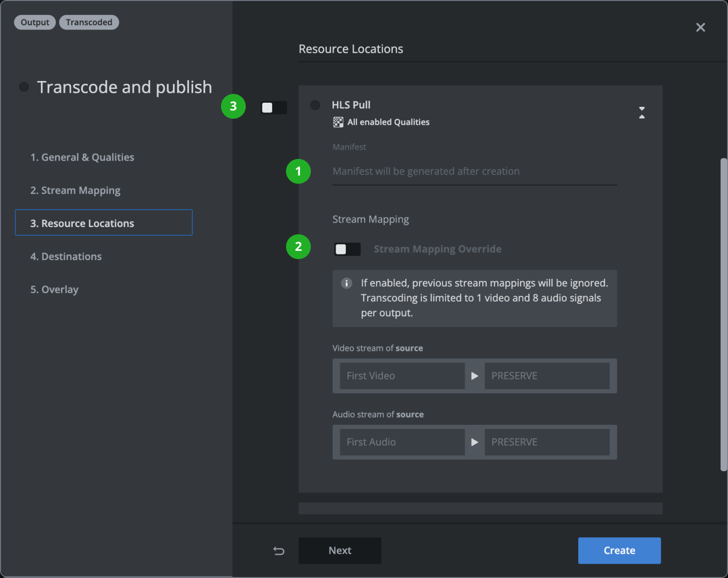Image resolution: width=728 pixels, height=578 pixels.
Task: Open the First Audio source dropdown
Action: pos(402,442)
